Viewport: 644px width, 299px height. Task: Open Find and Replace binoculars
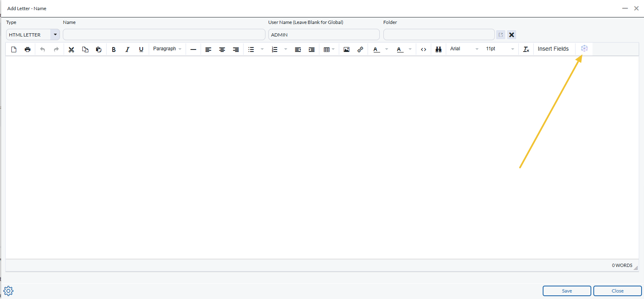click(439, 49)
